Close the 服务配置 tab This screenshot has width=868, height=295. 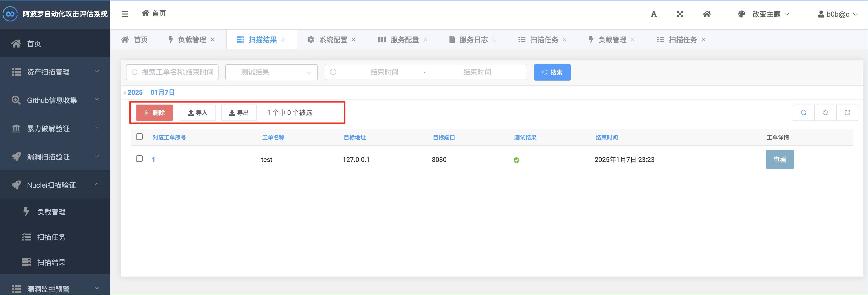(x=425, y=40)
